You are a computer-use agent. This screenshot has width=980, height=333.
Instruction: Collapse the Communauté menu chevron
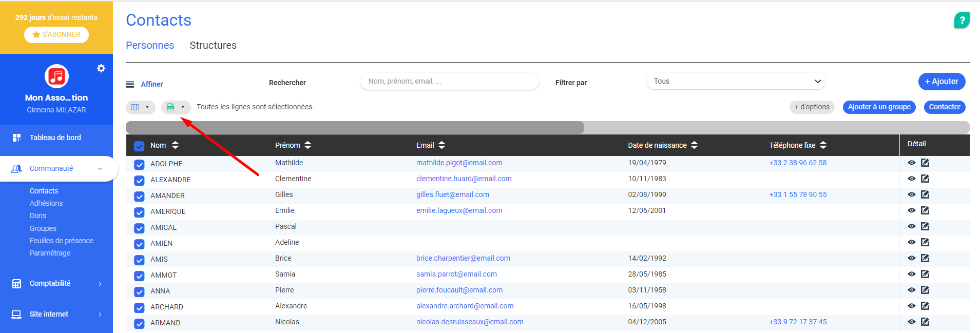pyautogui.click(x=100, y=169)
